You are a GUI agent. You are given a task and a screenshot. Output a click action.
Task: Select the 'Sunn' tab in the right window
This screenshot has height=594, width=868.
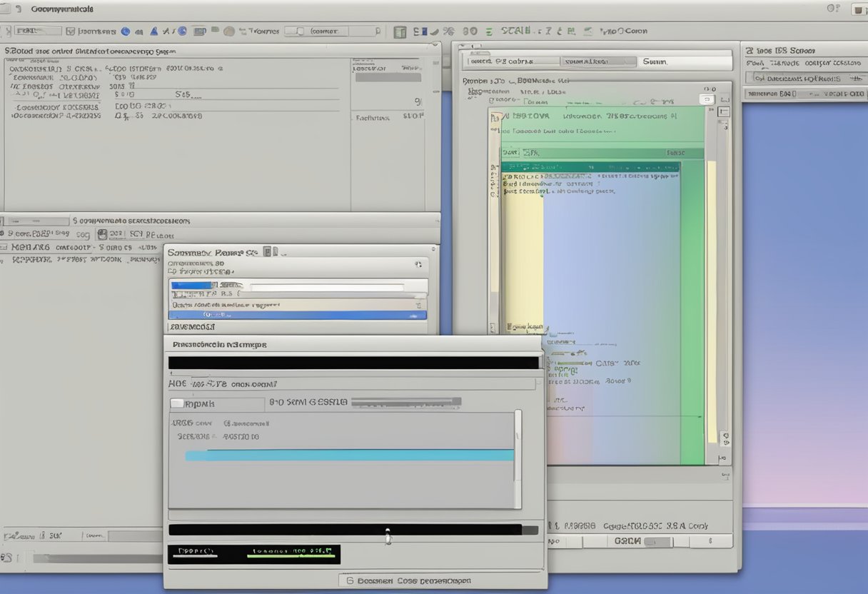(x=655, y=62)
